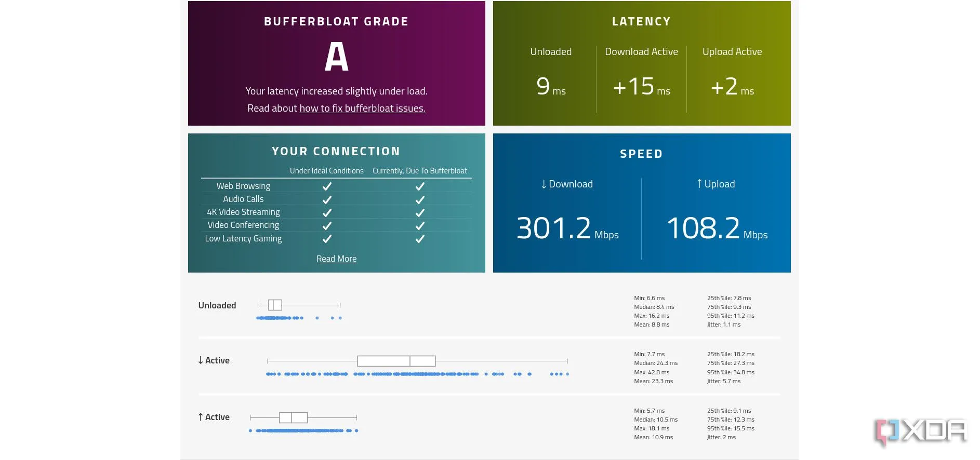This screenshot has width=980, height=460.
Task: Select the upload Max: 18.1 ms stat
Action: pyautogui.click(x=652, y=428)
